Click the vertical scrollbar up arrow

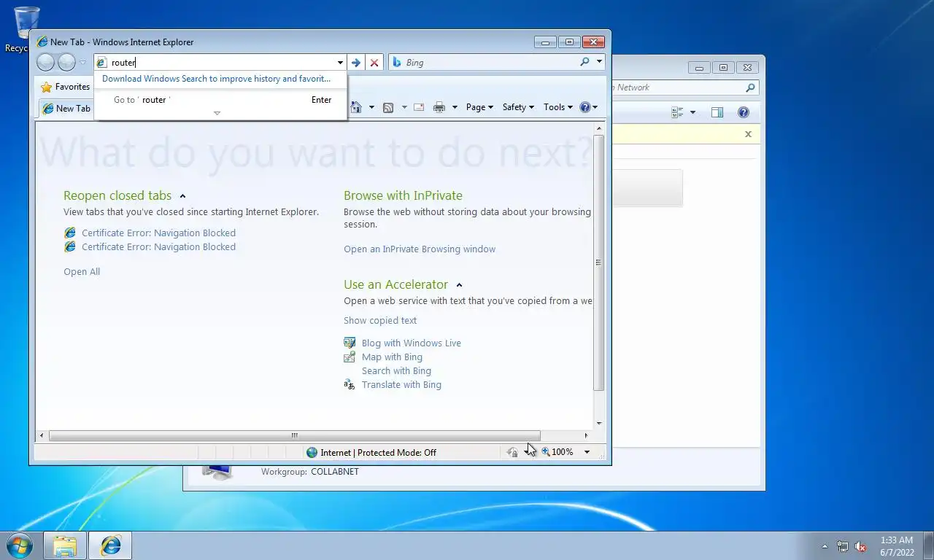pos(599,129)
